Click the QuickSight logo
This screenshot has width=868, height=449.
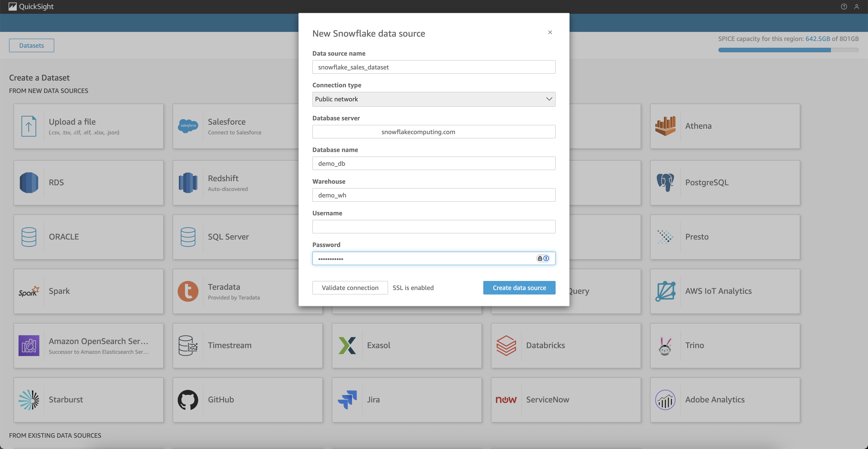click(31, 6)
